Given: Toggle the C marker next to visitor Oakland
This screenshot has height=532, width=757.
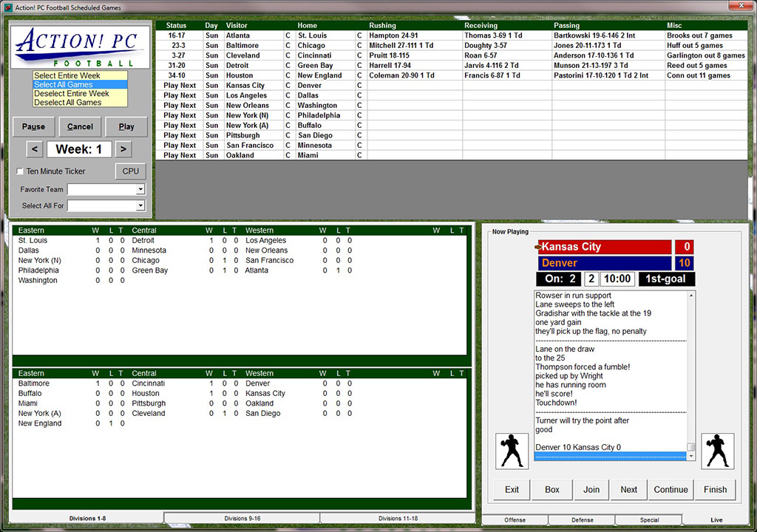Looking at the screenshot, I should pos(288,155).
